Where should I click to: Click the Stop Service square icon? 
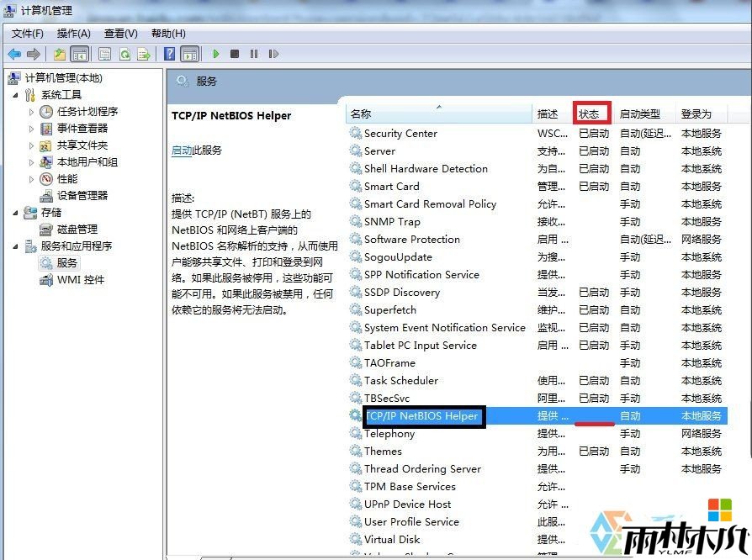point(235,54)
